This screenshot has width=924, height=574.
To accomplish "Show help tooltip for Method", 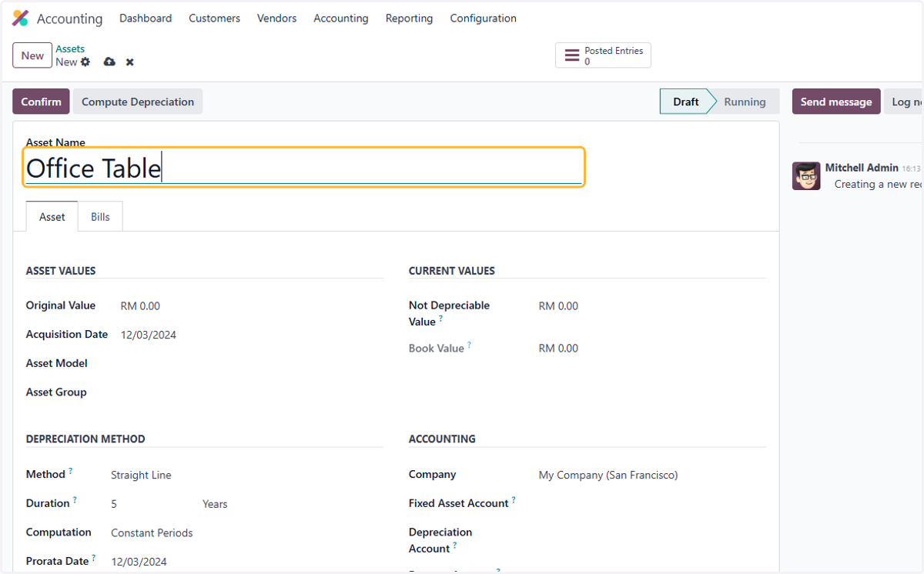I will pyautogui.click(x=71, y=471).
